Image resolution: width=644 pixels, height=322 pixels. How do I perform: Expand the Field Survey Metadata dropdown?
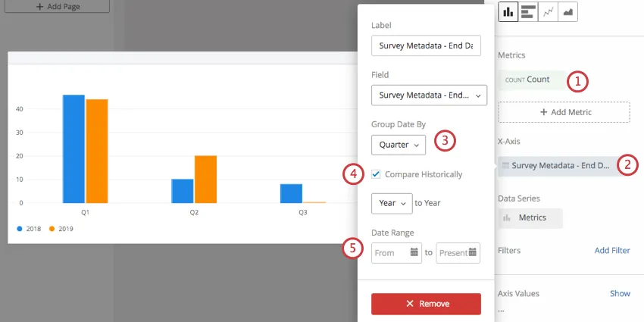[x=429, y=95]
